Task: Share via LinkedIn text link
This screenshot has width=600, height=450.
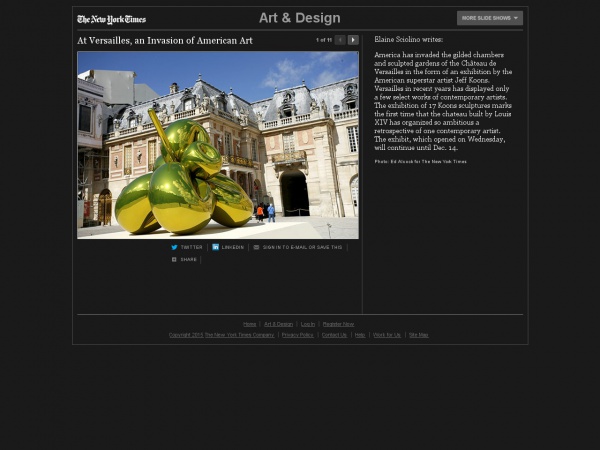Action: [x=233, y=247]
